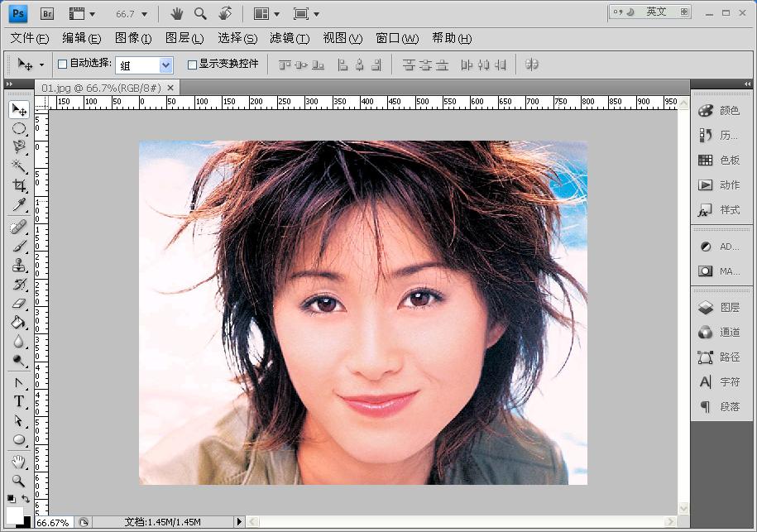Open the 动作 panel
The height and width of the screenshot is (532, 757).
point(719,185)
